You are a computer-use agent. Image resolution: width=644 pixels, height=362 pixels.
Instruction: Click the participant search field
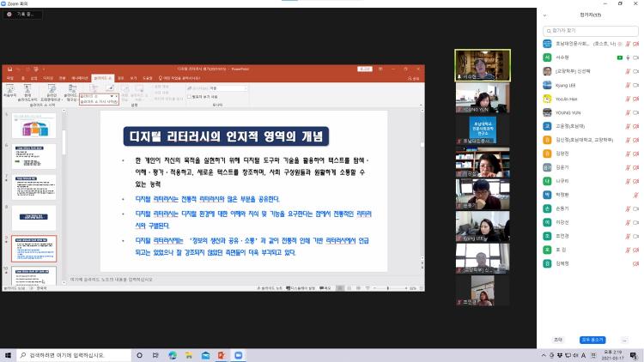tap(589, 31)
